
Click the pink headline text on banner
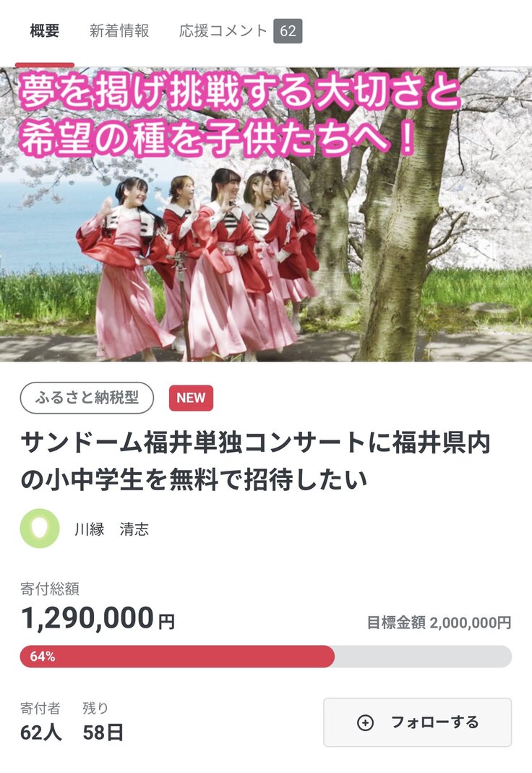click(x=240, y=115)
